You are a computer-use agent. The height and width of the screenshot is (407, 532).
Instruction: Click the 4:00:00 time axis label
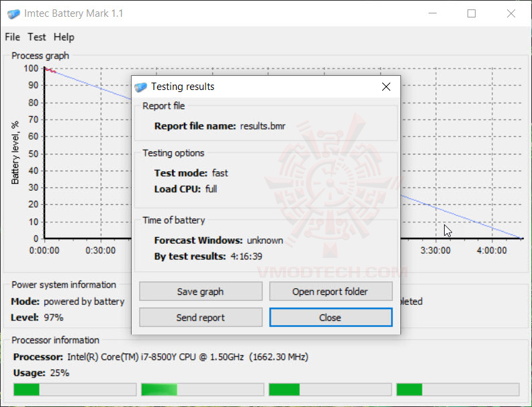click(492, 251)
